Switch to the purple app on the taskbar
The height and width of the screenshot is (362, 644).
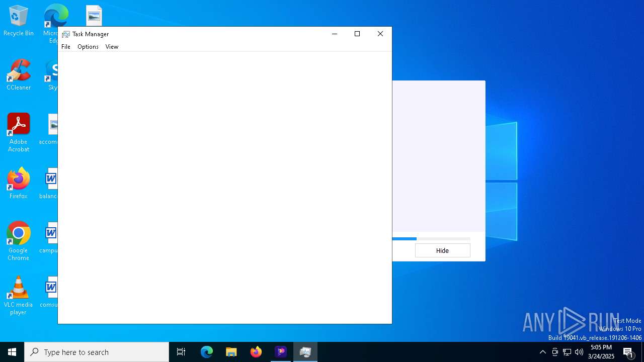pyautogui.click(x=281, y=352)
